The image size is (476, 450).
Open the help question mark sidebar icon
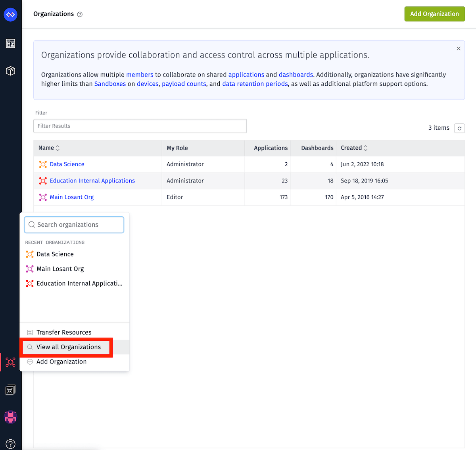(11, 444)
